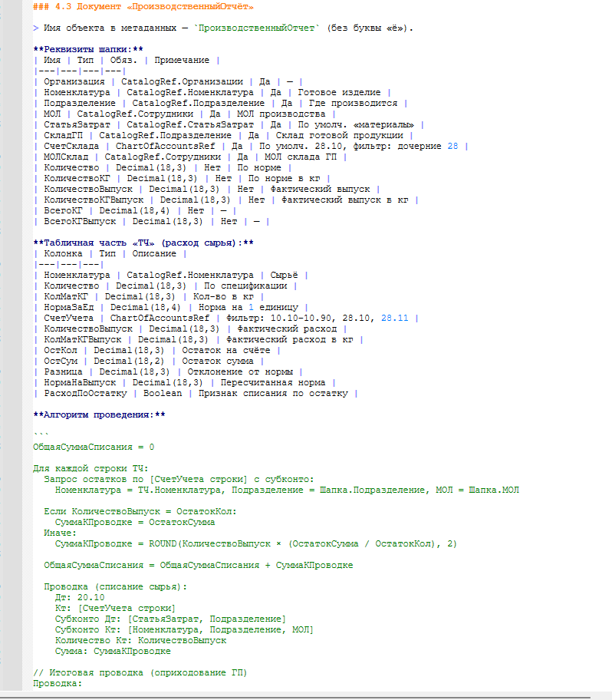Click the 'Где производится' note cell
This screenshot has width=612, height=700.
[x=353, y=103]
